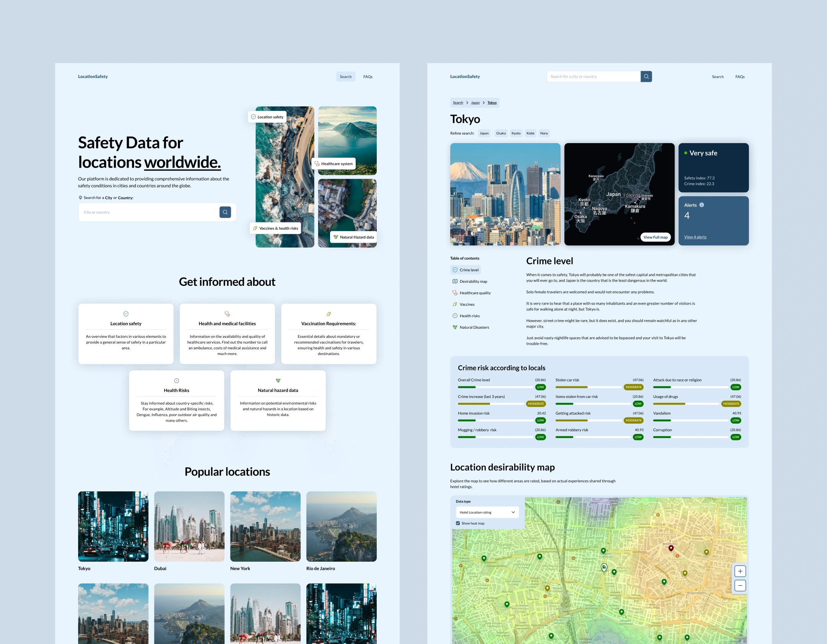Click the shield icon on Location safety card
The width and height of the screenshot is (827, 644).
coord(126,314)
